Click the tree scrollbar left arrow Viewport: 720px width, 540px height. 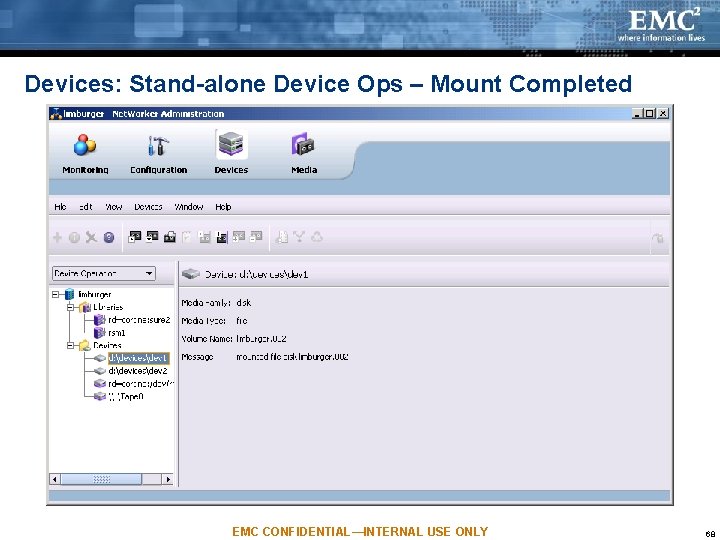(x=55, y=479)
